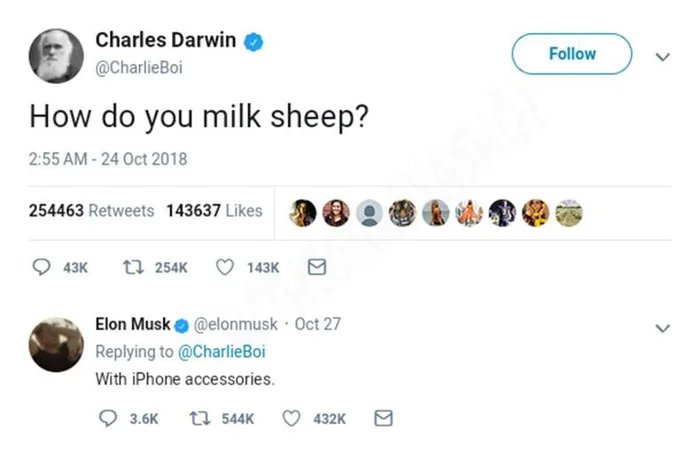
Task: Open the dropdown chevron beside Follow button
Action: 661,57
